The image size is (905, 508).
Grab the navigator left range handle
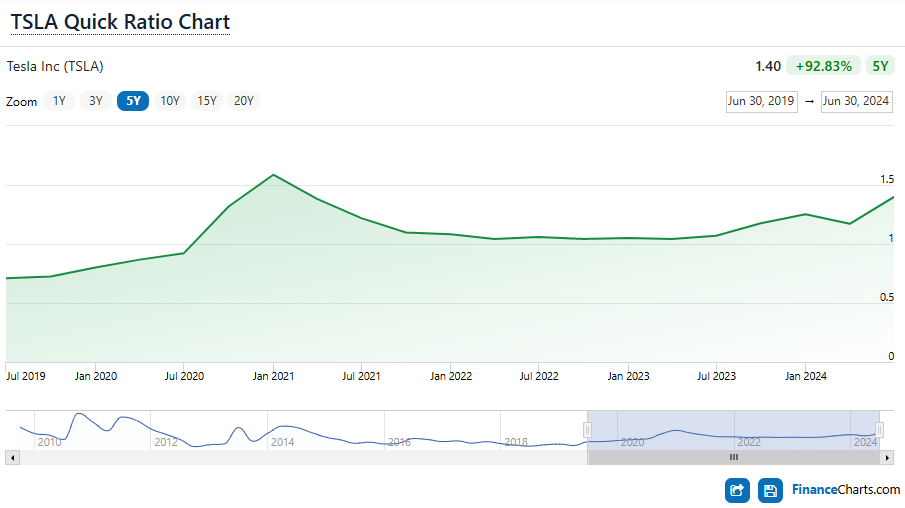(588, 429)
